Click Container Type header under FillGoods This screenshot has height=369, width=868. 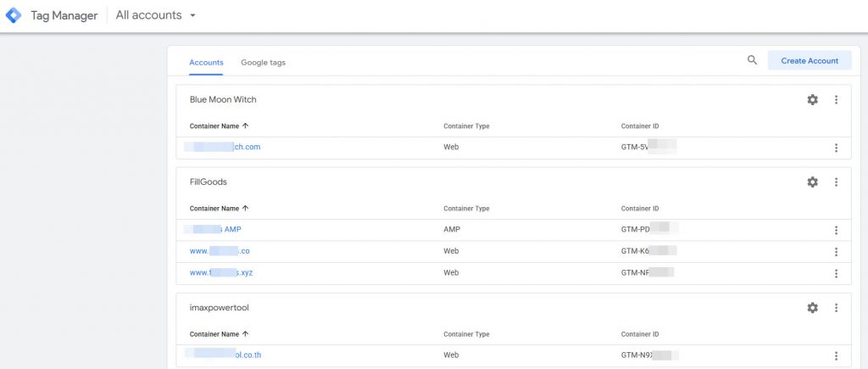466,209
